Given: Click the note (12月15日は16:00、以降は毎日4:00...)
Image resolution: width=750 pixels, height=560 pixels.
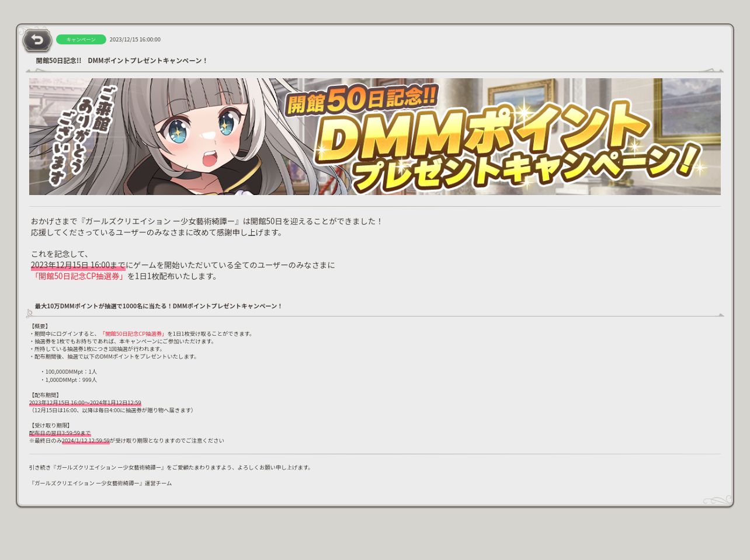Looking at the screenshot, I should [x=112, y=411].
